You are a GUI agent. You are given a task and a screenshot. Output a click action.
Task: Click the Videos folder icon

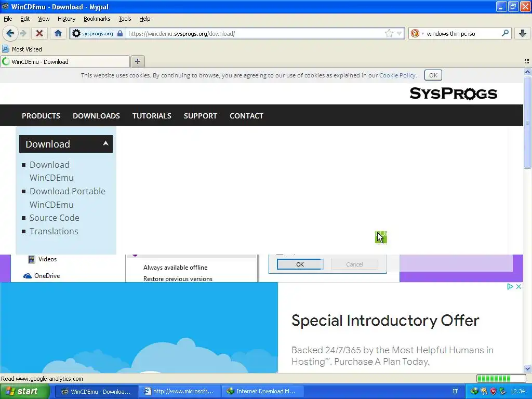point(32,259)
